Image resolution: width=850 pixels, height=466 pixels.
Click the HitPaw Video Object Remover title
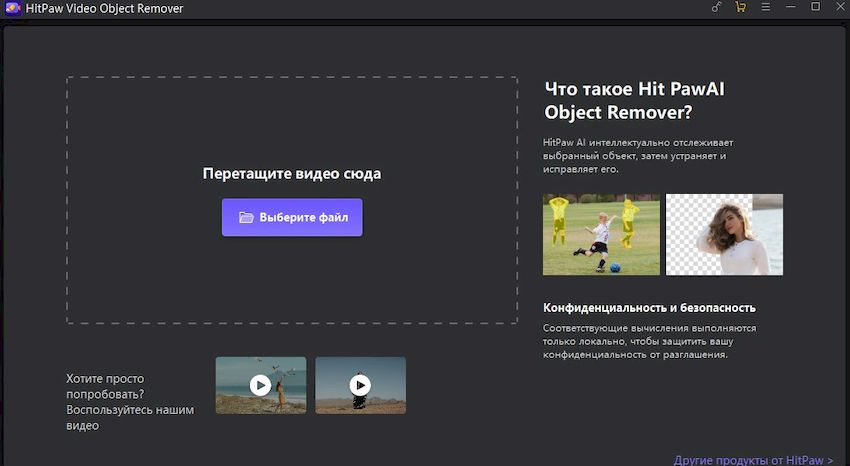[x=105, y=8]
